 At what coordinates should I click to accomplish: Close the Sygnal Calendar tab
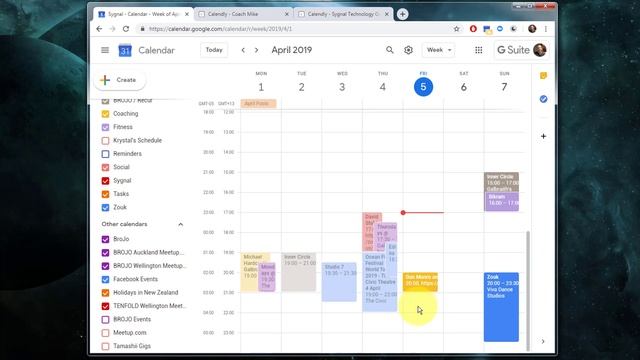pos(187,14)
